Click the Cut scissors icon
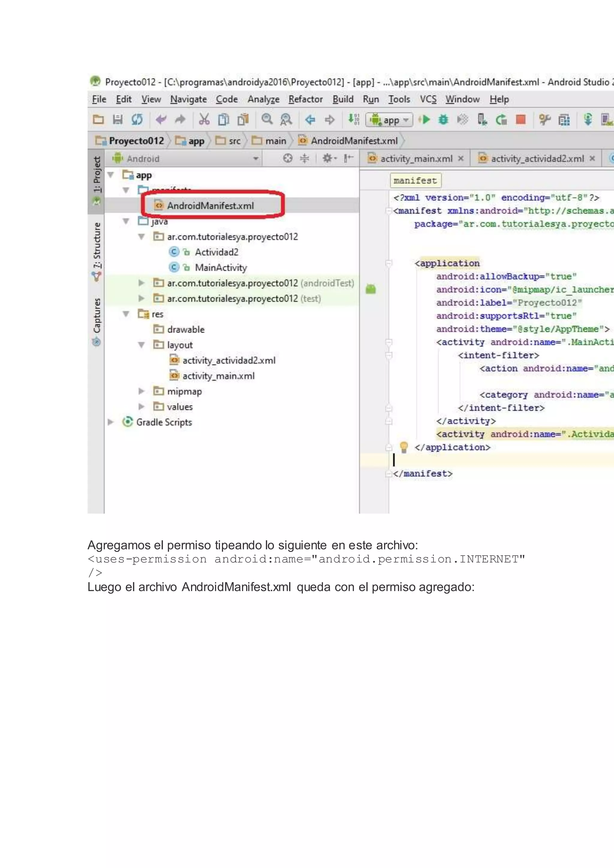Viewport: 614px width, 868px height. pyautogui.click(x=204, y=120)
